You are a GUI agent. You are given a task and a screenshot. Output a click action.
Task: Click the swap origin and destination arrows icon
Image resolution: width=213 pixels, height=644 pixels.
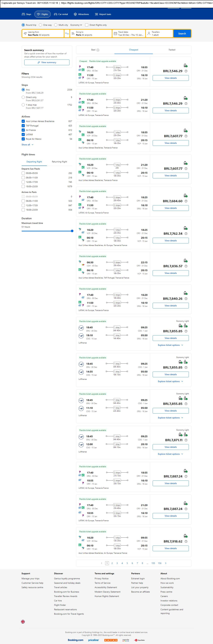coord(67,33)
